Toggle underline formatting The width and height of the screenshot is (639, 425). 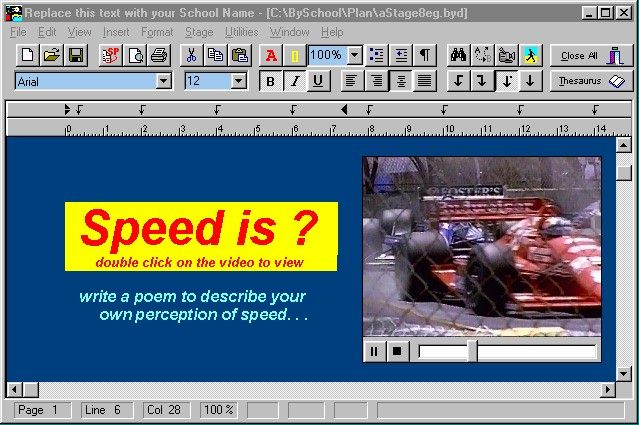point(318,81)
